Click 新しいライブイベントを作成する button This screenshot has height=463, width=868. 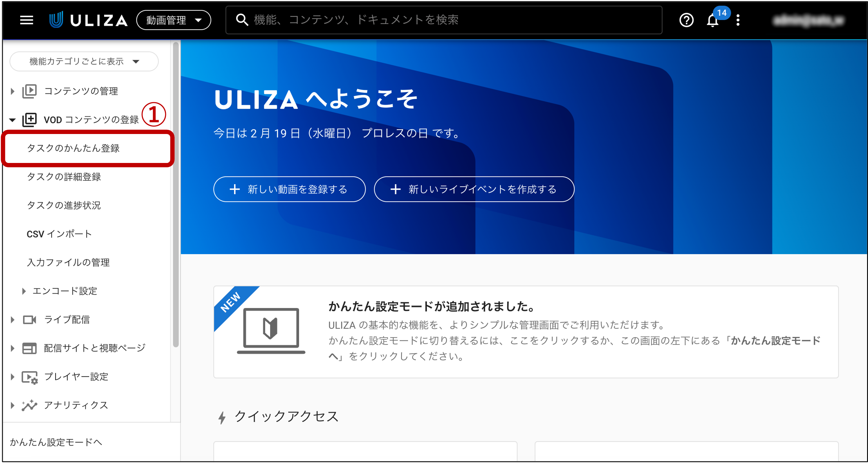pyautogui.click(x=474, y=189)
